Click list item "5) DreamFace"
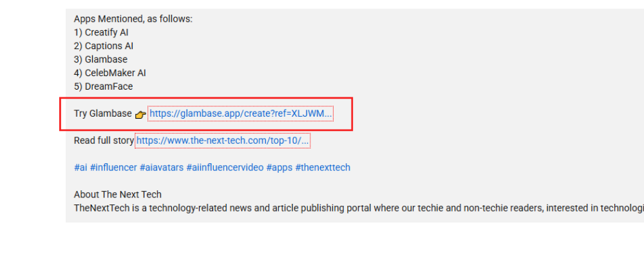The height and width of the screenshot is (258, 644). (103, 86)
